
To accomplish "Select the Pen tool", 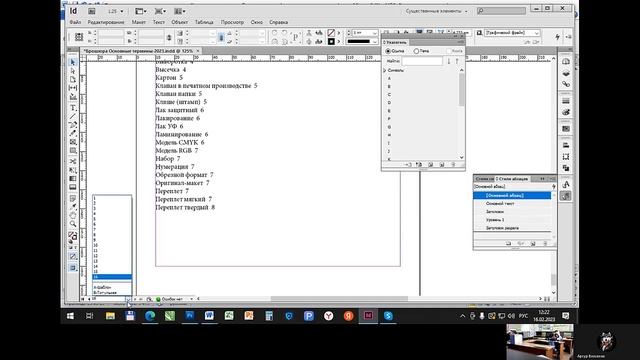I will (x=73, y=125).
